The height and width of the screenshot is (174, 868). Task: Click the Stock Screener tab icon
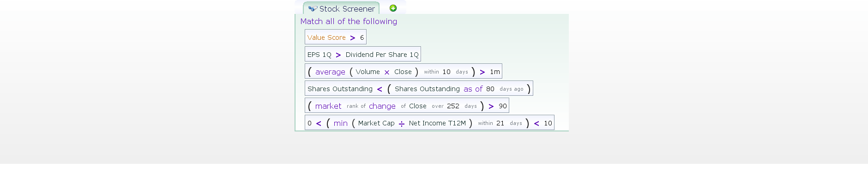coord(313,9)
